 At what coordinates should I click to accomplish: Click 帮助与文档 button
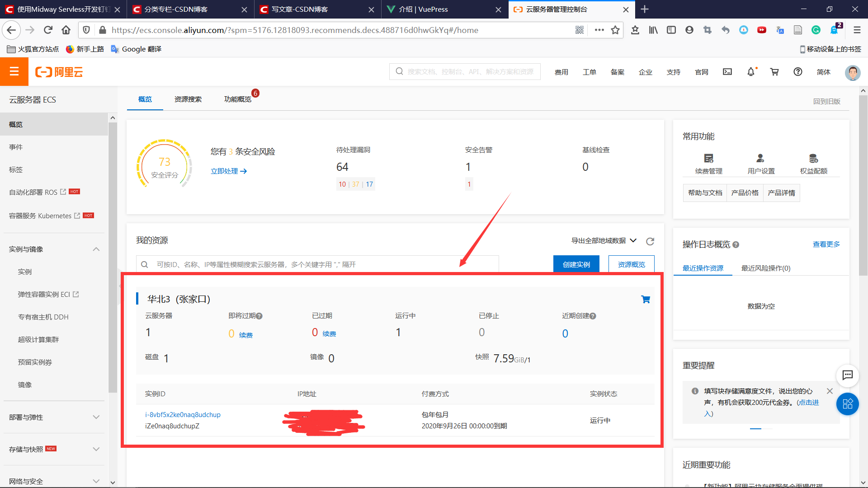705,192
